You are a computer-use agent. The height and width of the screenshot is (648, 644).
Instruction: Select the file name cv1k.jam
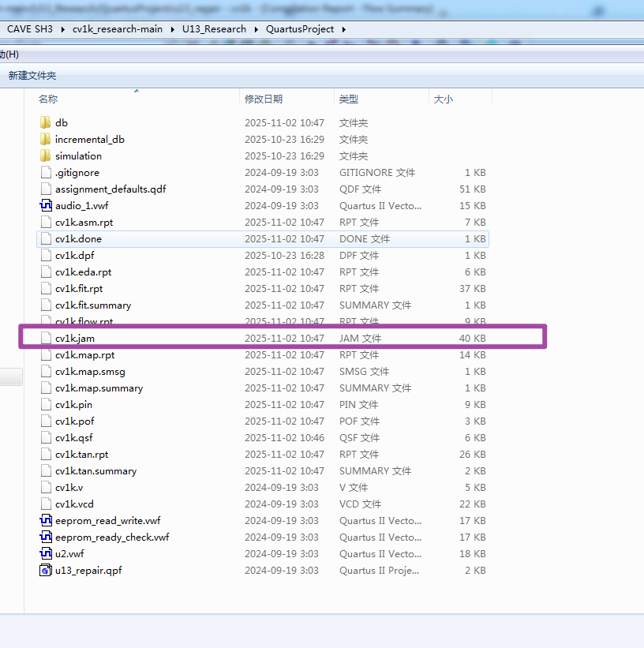click(75, 339)
